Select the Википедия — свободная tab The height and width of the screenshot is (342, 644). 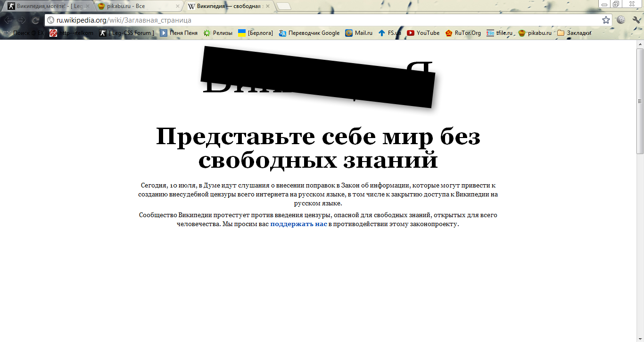click(x=229, y=7)
